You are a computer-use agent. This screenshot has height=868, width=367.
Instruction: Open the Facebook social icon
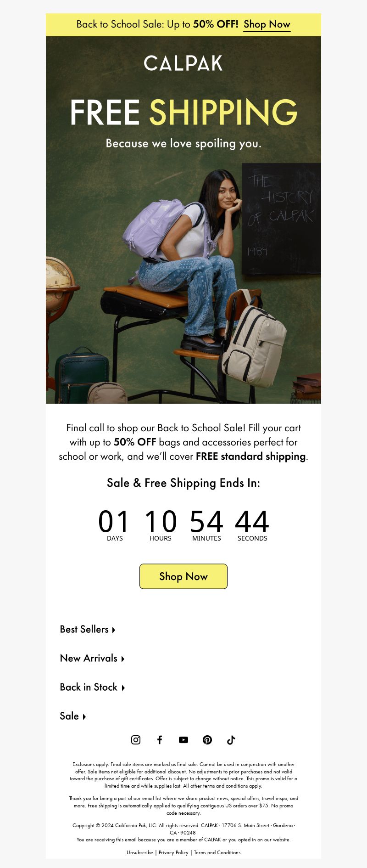click(x=160, y=740)
